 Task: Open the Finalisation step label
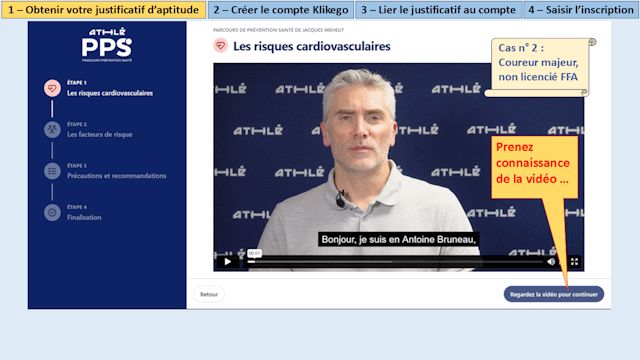(84, 218)
